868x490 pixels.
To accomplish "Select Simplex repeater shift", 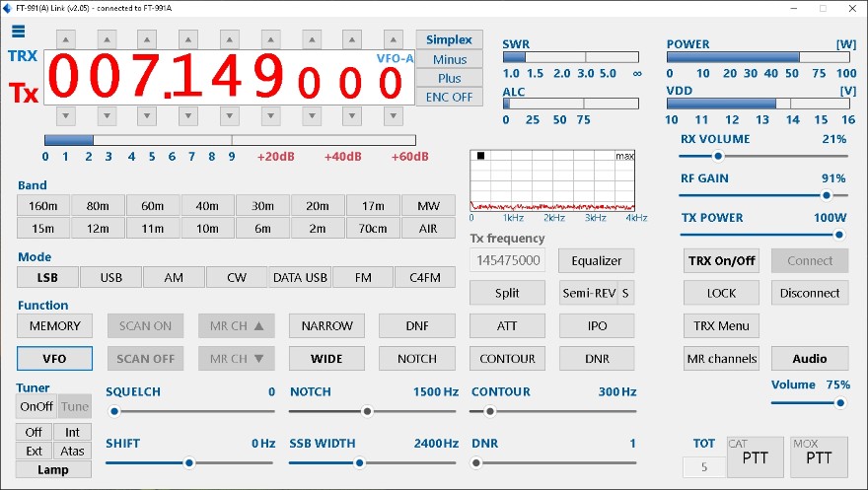I will click(449, 39).
